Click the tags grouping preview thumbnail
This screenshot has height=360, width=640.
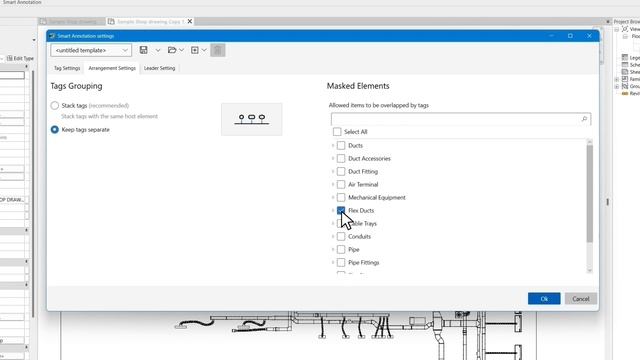(251, 119)
